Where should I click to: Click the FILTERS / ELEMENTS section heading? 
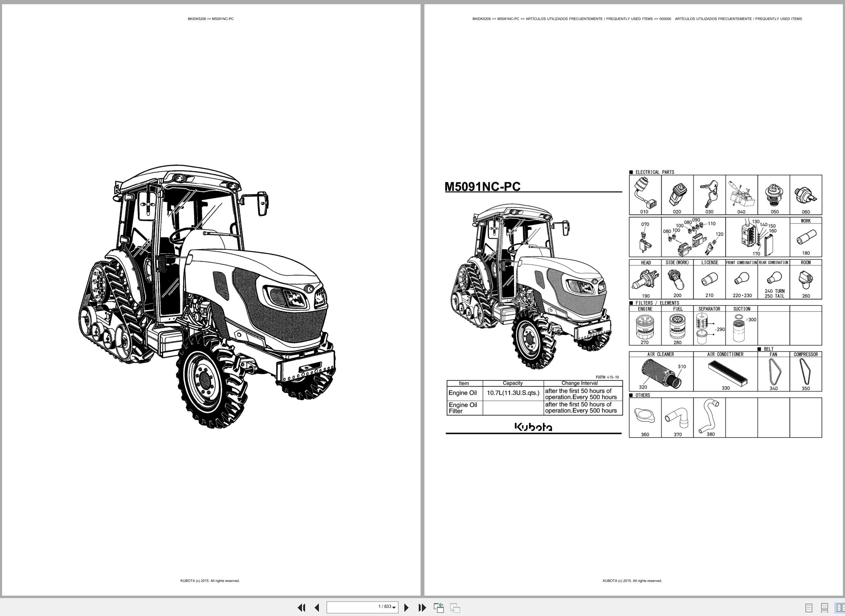(657, 303)
